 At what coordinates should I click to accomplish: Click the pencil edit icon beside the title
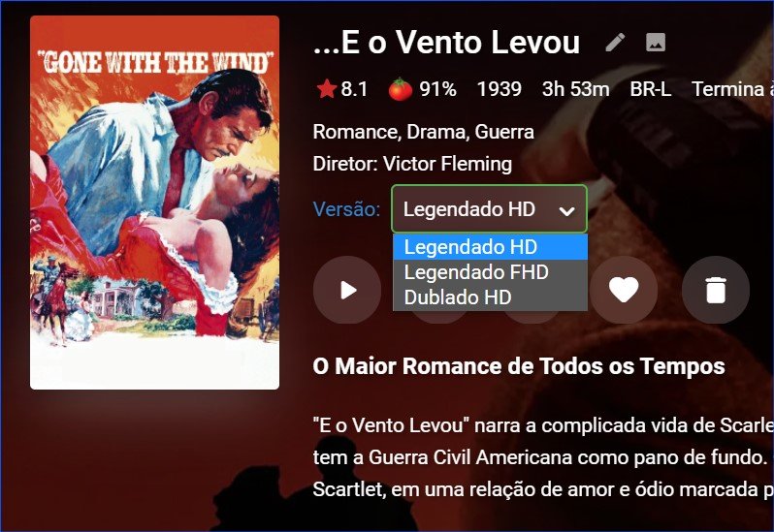coord(615,43)
